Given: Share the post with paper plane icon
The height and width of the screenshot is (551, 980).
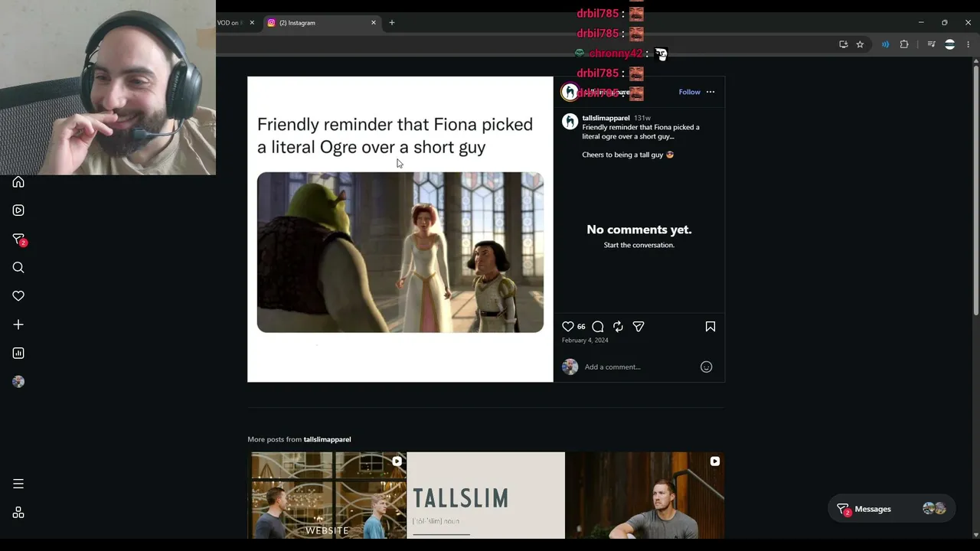Looking at the screenshot, I should 639,327.
